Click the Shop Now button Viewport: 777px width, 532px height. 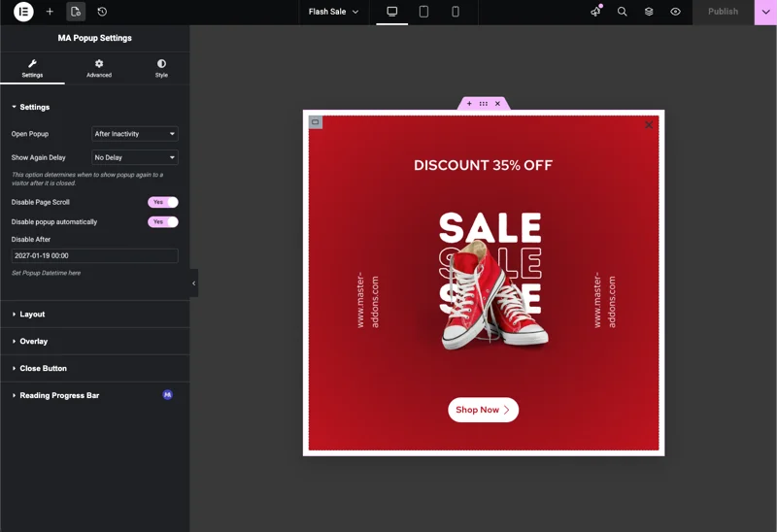coord(483,410)
